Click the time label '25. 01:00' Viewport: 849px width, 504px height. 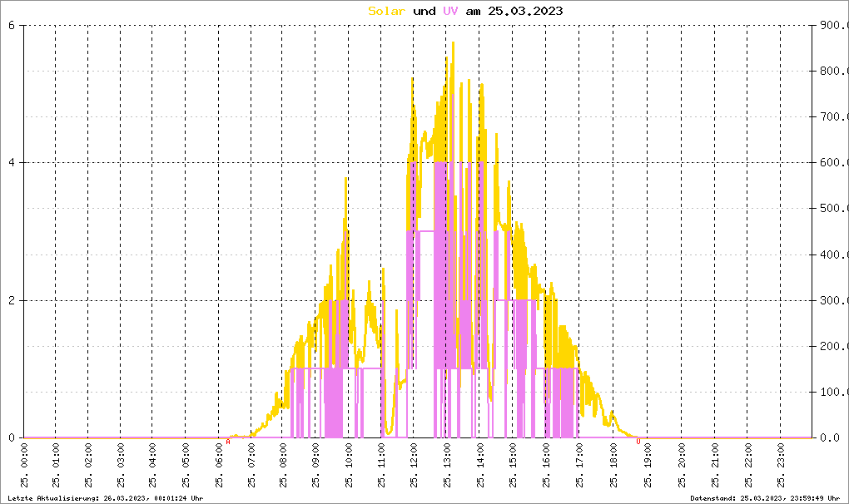[57, 466]
